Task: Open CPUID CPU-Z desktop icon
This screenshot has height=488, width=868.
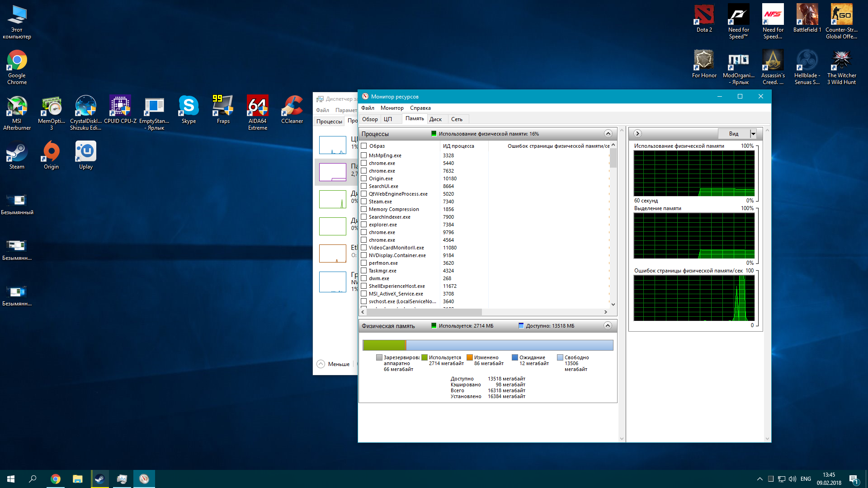Action: 120,110
